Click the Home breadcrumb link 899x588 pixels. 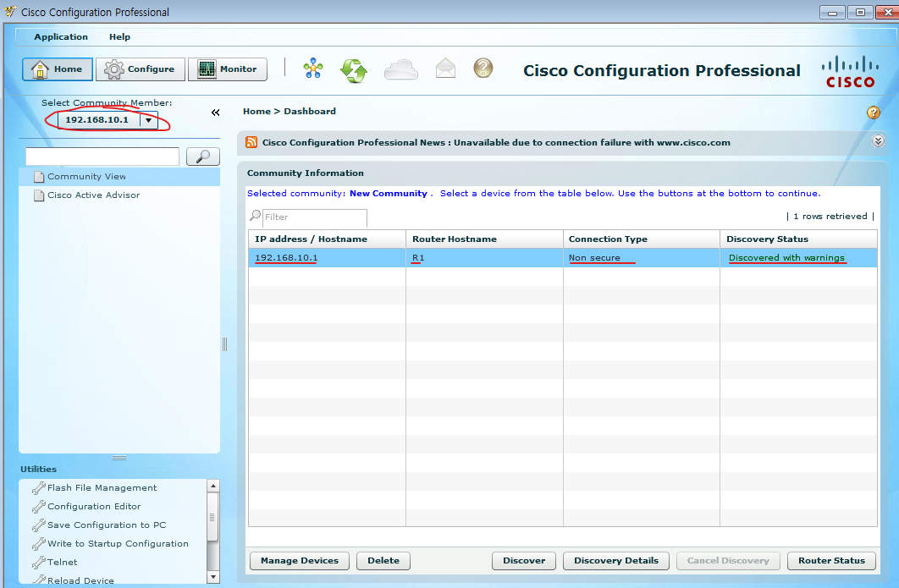[256, 111]
